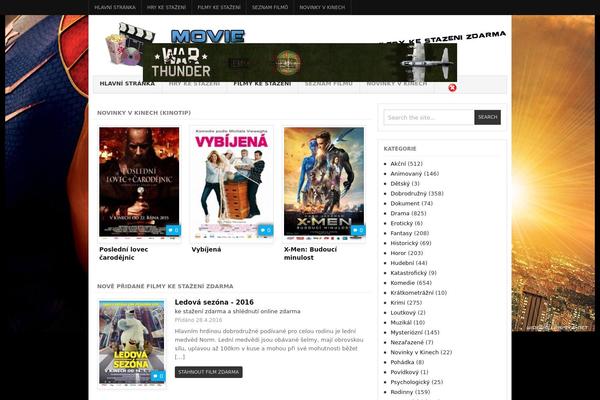The width and height of the screenshot is (600, 400).
Task: Open the Muzikál (10) category
Action: 408,323
